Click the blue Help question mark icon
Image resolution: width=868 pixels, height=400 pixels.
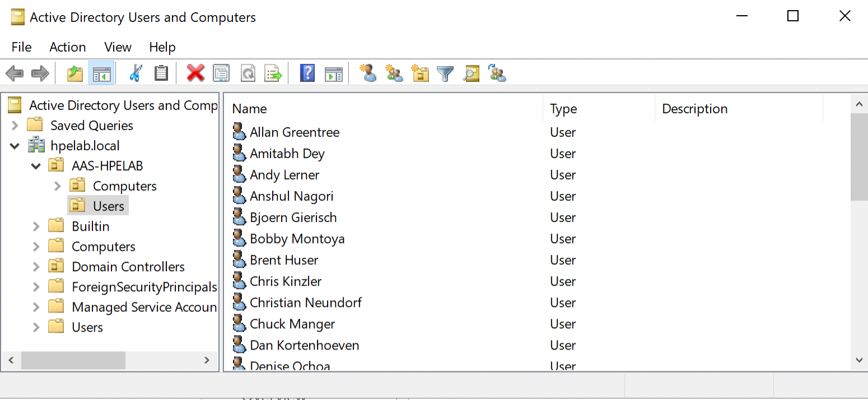click(307, 73)
